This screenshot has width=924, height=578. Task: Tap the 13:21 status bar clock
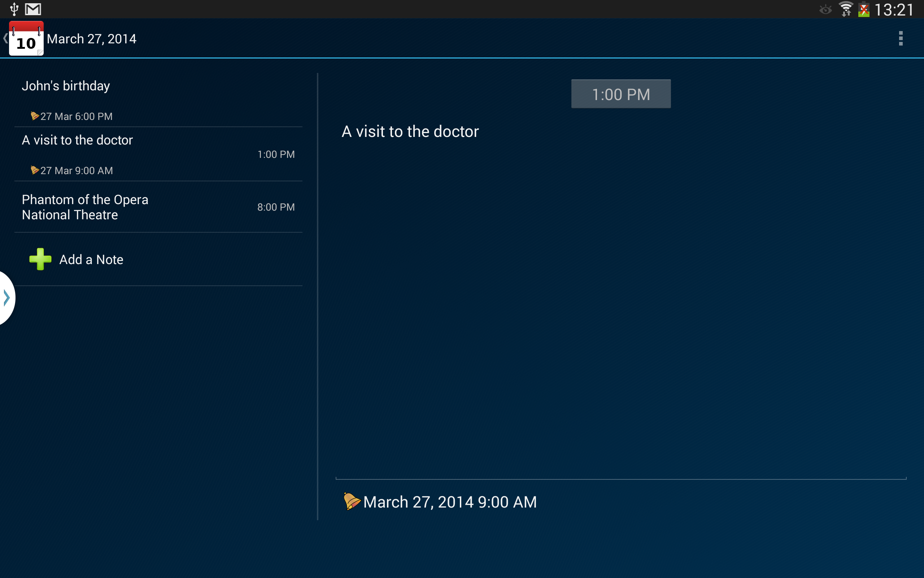894,9
